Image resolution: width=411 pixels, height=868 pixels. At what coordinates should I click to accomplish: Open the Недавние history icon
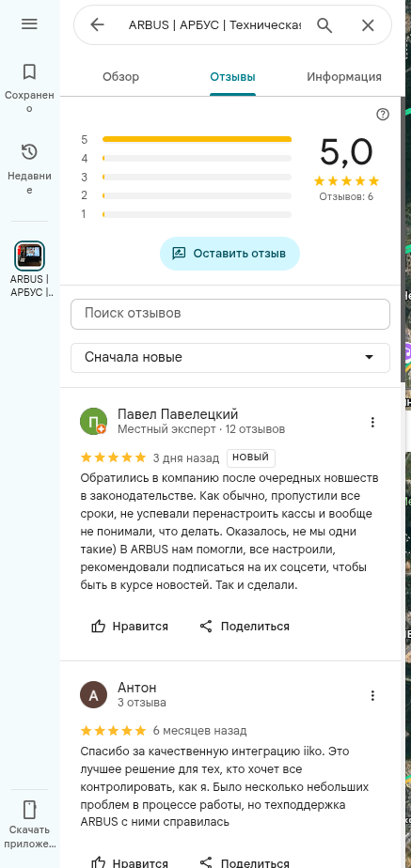tap(29, 151)
